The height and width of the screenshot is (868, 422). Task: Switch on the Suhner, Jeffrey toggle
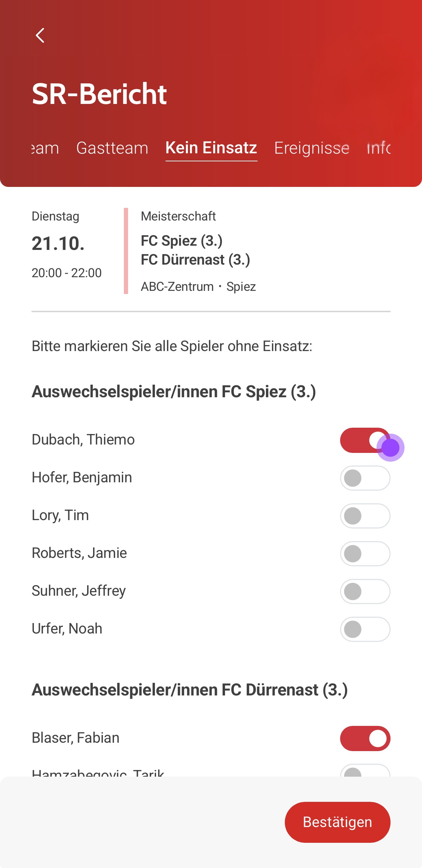tap(365, 591)
